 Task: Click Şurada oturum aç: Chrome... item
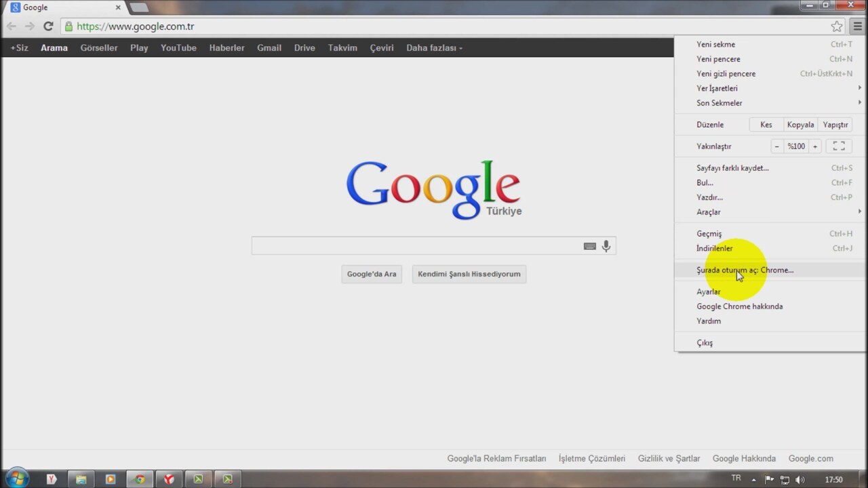tap(770, 270)
